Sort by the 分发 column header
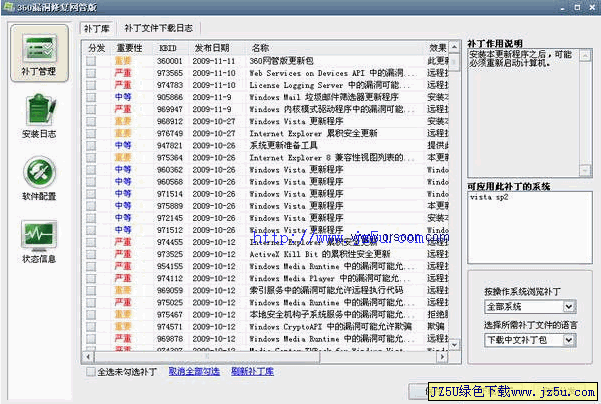 pos(97,48)
